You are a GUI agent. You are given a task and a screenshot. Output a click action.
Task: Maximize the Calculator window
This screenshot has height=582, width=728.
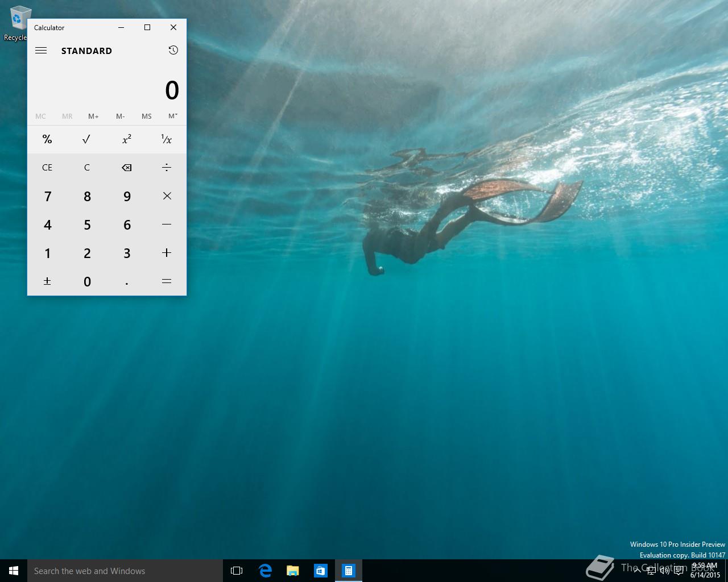(147, 27)
